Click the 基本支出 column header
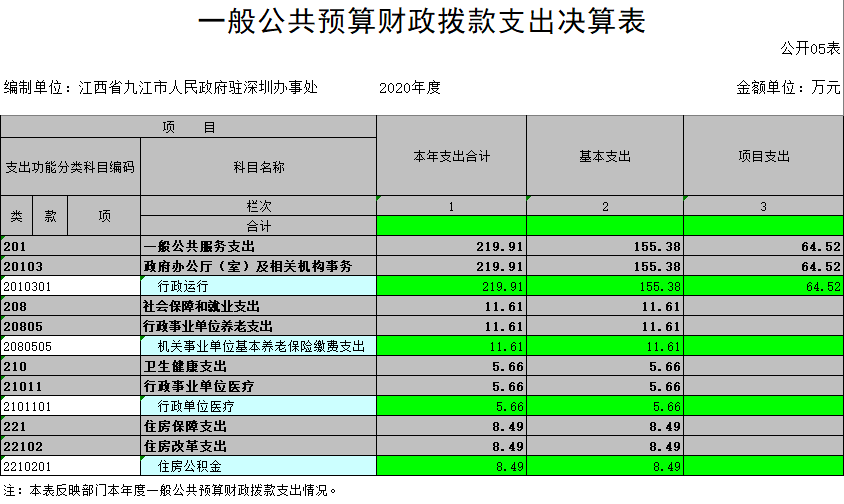 click(604, 157)
